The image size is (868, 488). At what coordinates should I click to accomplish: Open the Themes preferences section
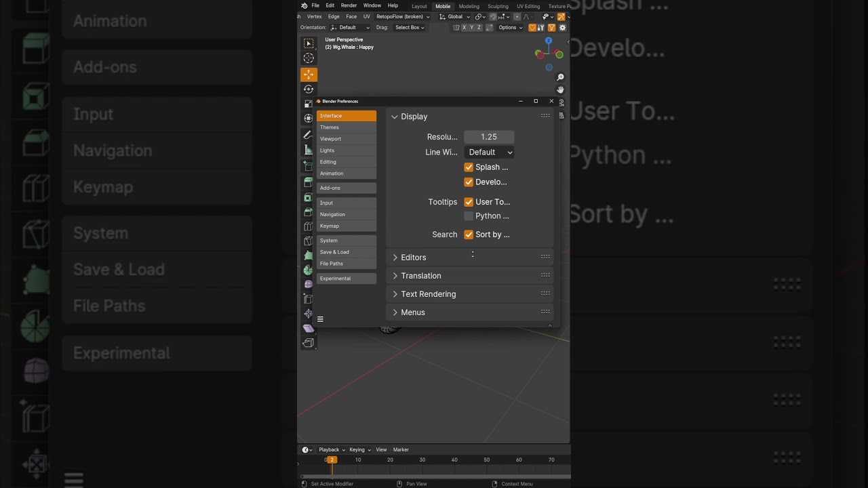347,127
